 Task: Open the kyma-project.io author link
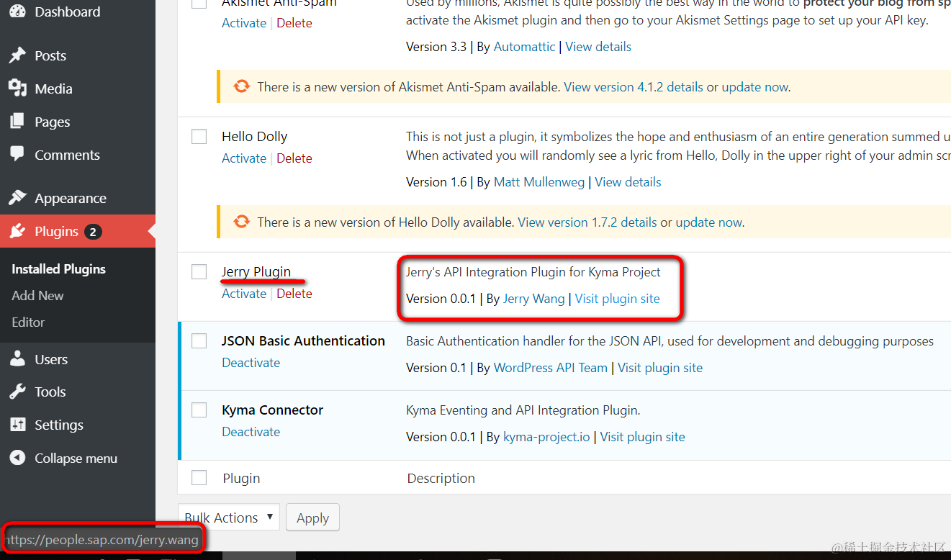tap(546, 437)
